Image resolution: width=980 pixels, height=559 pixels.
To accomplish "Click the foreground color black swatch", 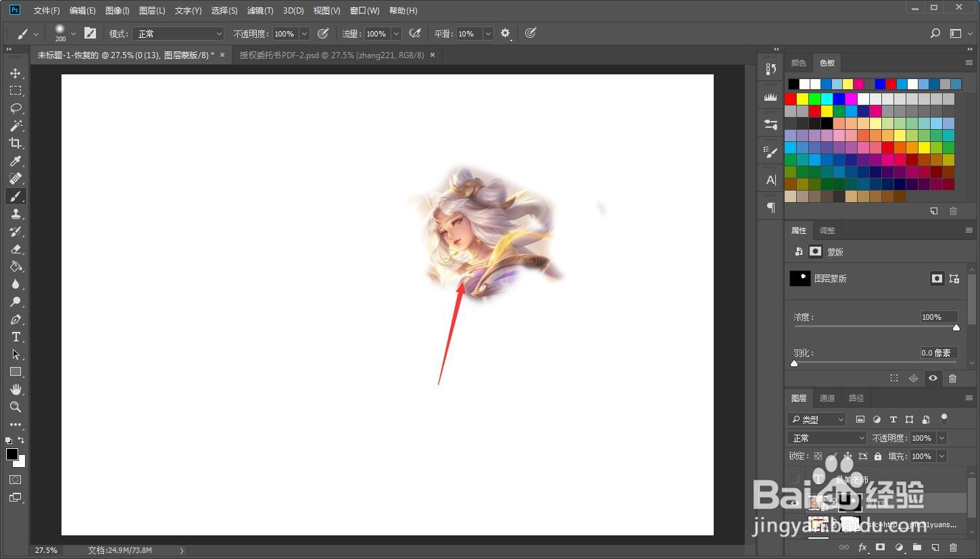I will tap(11, 454).
